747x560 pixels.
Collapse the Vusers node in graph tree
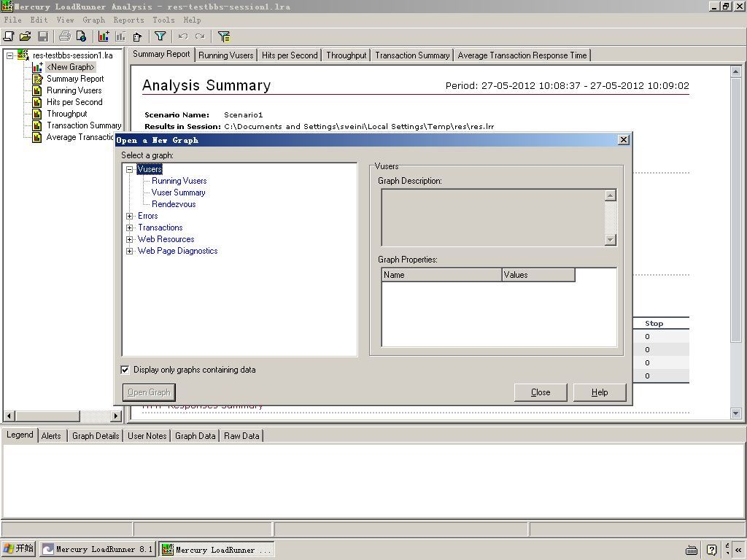click(x=129, y=169)
